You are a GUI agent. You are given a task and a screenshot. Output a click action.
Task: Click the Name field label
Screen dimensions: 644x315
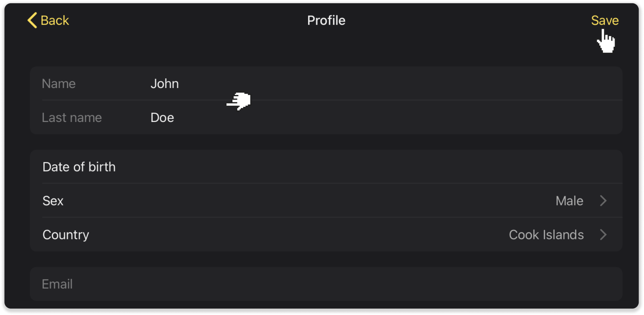[x=59, y=84]
